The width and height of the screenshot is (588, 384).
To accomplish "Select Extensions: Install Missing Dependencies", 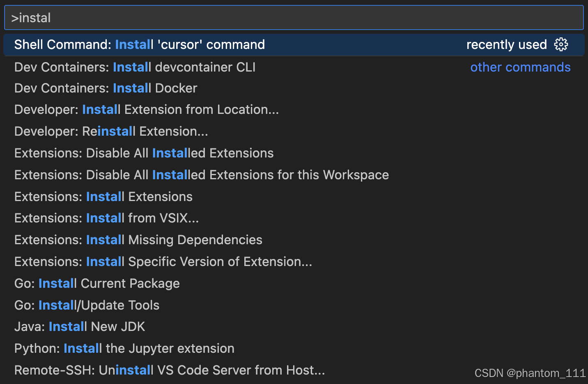I will pos(294,240).
